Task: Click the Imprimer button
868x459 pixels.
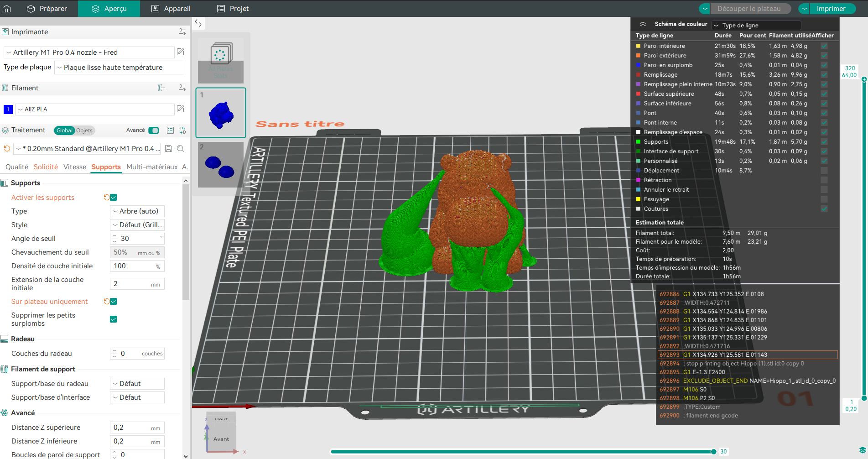Action: [831, 9]
